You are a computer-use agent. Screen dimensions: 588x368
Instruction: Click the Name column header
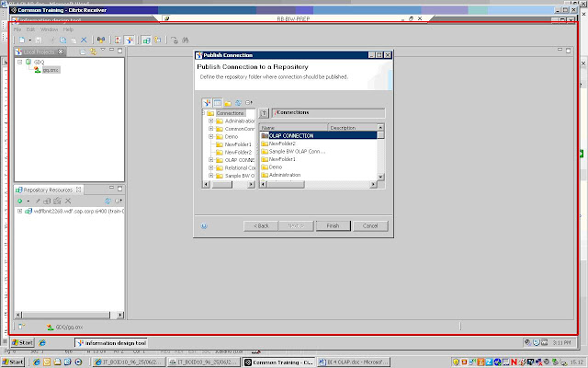293,128
